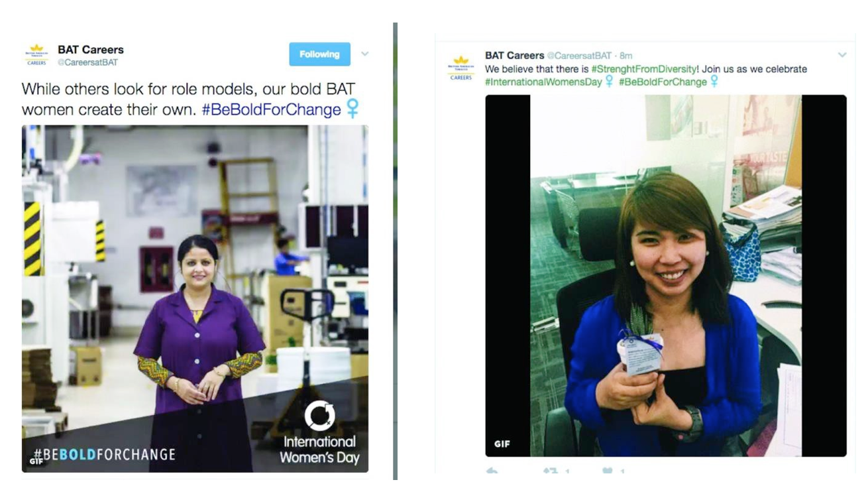Screen dimensions: 868x488
Task: Play the GIF of woman in blue cardigan
Action: tap(666, 276)
